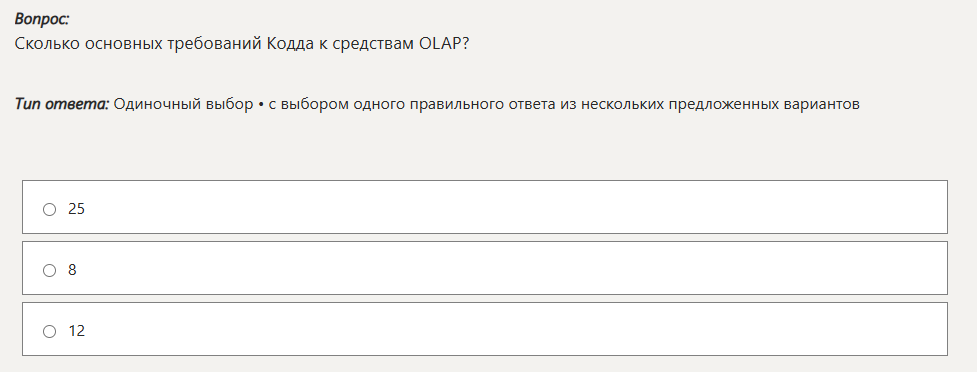This screenshot has width=977, height=372.
Task: Click the answer option box containing 25
Action: (x=485, y=207)
